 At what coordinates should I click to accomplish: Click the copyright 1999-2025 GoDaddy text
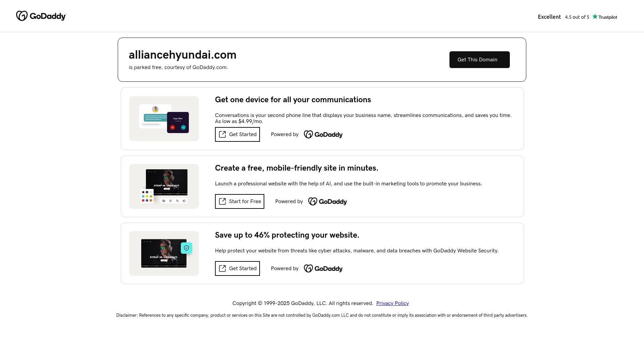(x=303, y=303)
